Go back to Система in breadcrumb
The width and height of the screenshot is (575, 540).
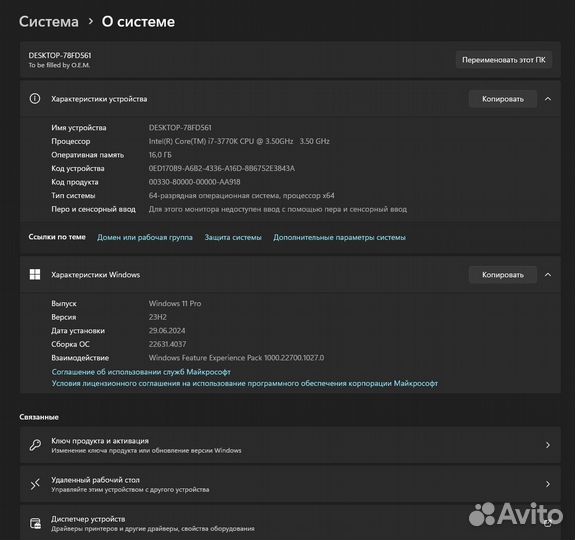pyautogui.click(x=49, y=22)
